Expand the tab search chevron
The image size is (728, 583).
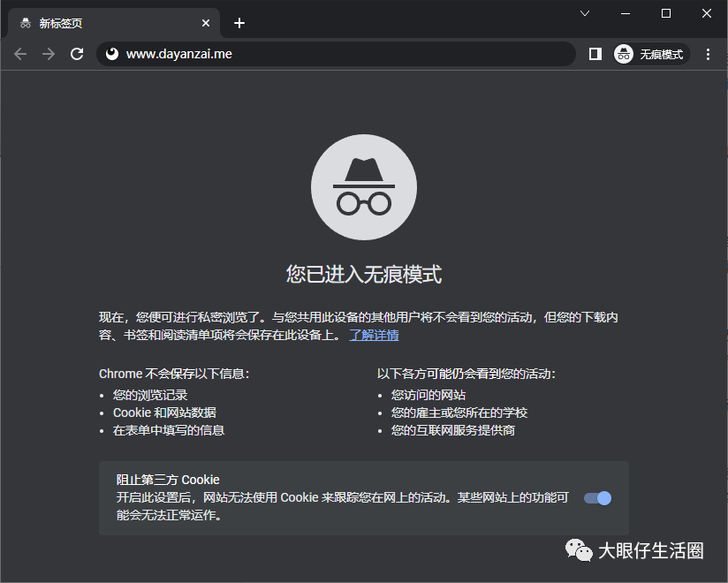click(585, 13)
